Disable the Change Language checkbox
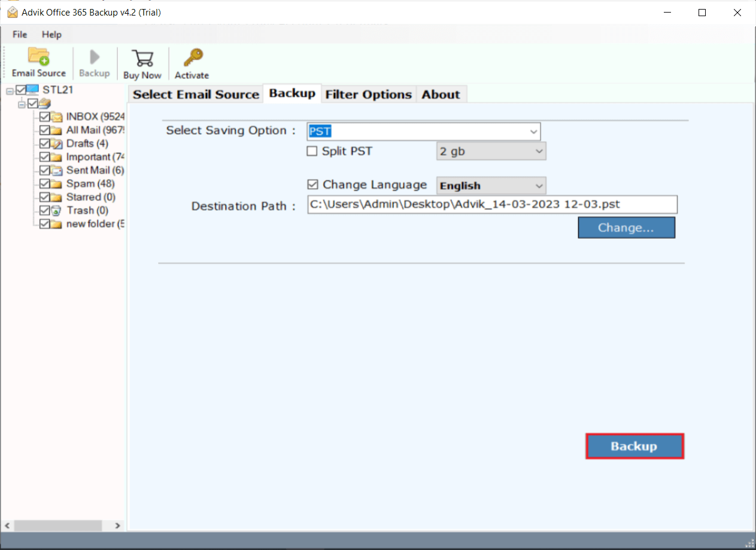Image resolution: width=756 pixels, height=550 pixels. pyautogui.click(x=312, y=184)
